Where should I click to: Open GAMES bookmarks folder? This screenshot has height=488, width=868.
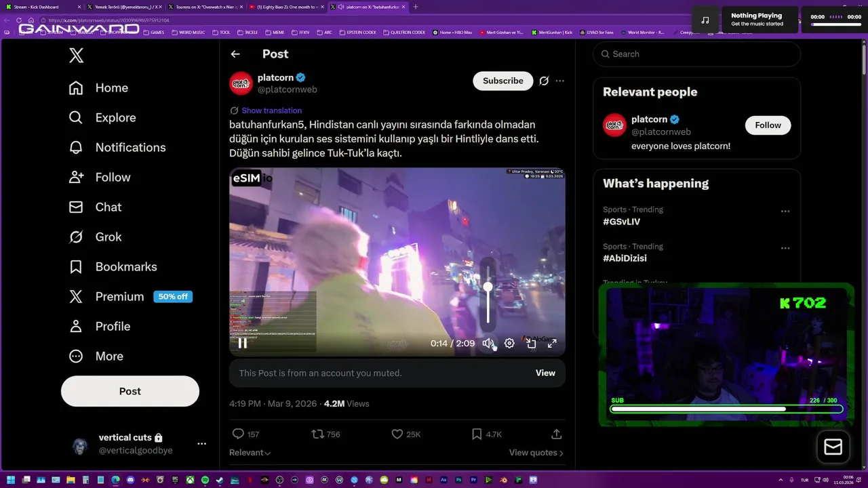(x=153, y=32)
